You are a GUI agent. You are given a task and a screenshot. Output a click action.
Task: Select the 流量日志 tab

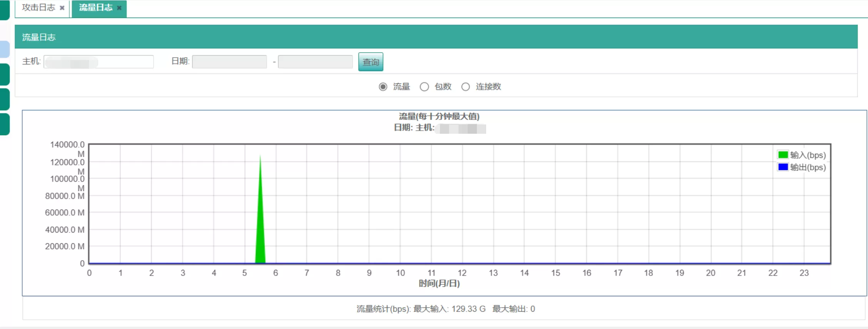[x=95, y=8]
